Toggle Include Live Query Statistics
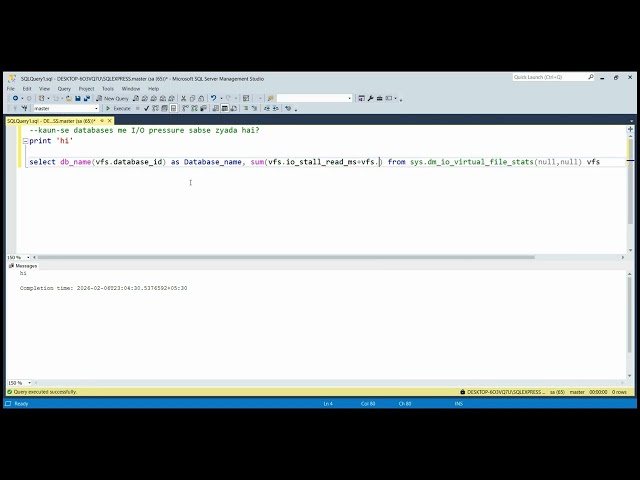 point(194,109)
